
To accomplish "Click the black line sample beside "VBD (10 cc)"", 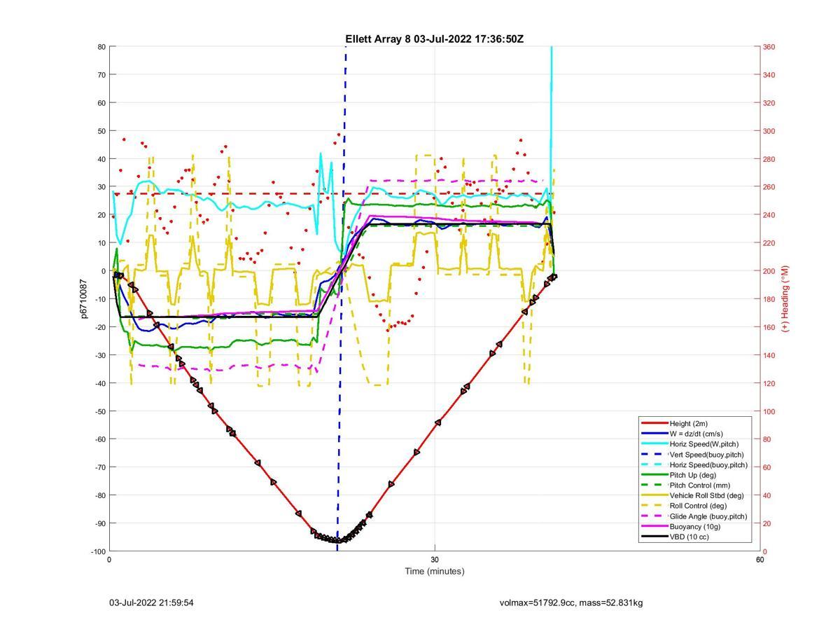I will [x=654, y=537].
